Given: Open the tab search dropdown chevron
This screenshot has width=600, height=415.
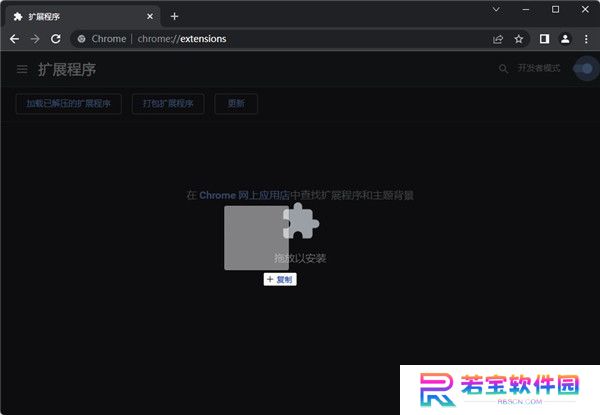Looking at the screenshot, I should pos(496,10).
